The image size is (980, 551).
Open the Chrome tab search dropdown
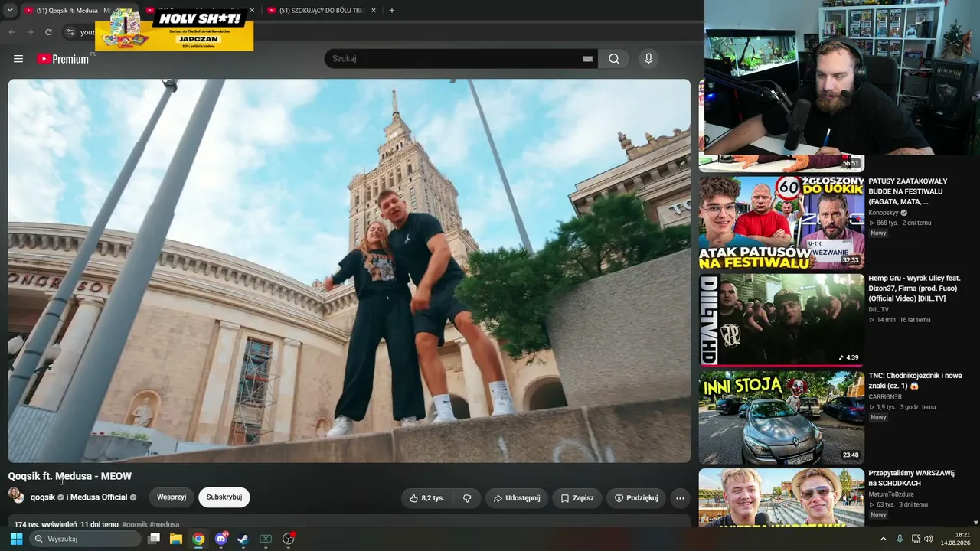[x=10, y=10]
